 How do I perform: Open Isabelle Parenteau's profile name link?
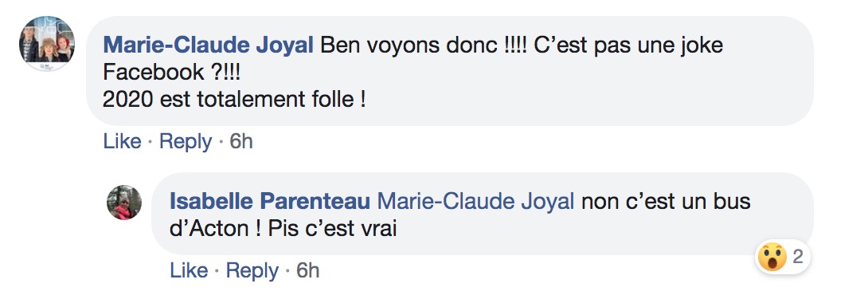coord(270,201)
